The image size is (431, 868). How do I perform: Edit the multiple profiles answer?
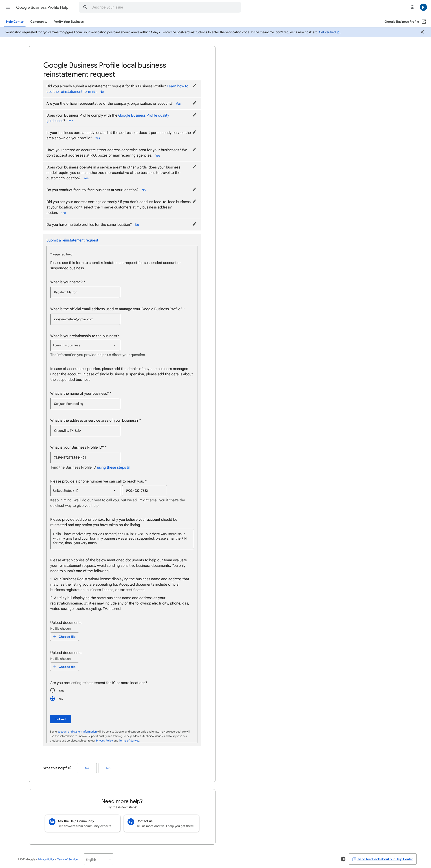tap(194, 224)
